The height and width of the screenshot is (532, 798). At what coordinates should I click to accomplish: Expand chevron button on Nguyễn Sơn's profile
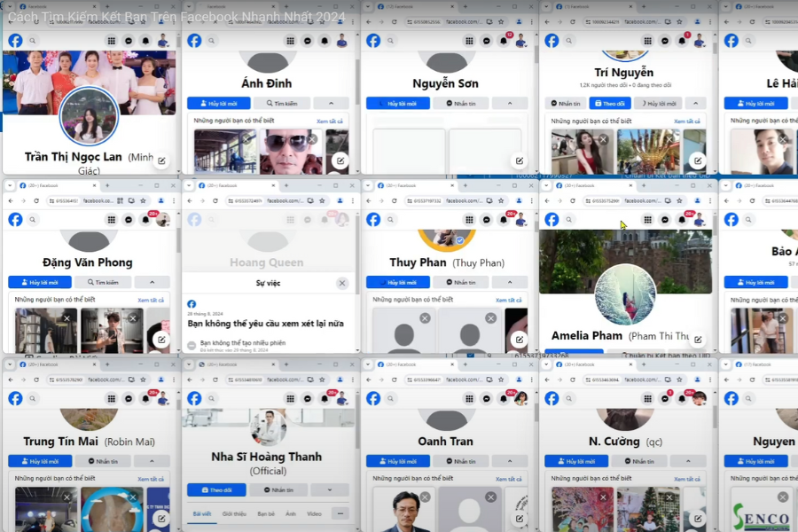510,104
